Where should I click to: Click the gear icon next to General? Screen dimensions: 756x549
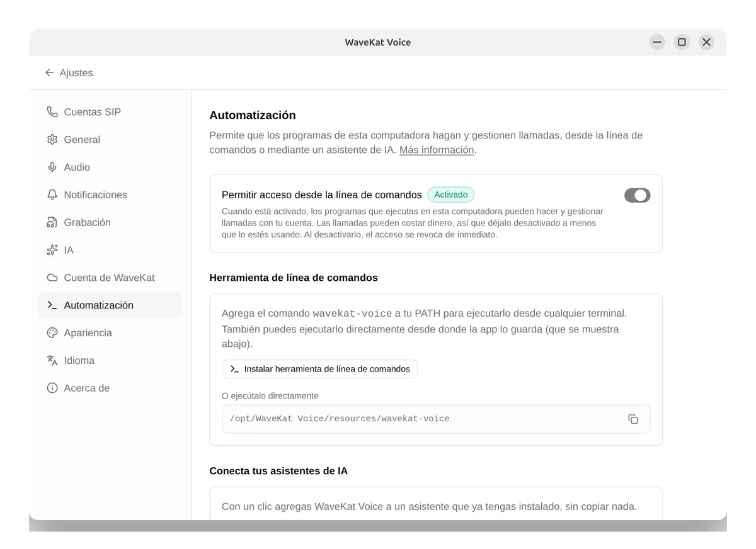[x=52, y=140]
